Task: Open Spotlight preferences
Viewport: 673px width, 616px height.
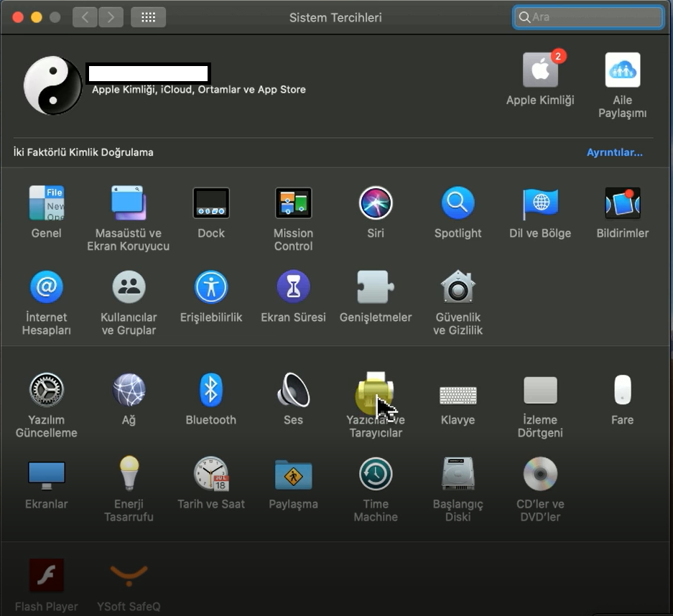Action: [x=458, y=204]
